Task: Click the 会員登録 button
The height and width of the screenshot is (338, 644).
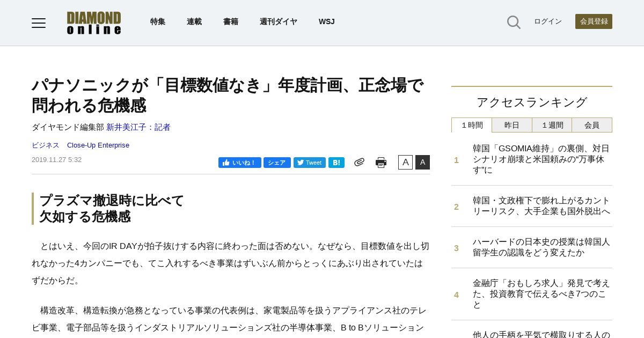Action: [594, 21]
